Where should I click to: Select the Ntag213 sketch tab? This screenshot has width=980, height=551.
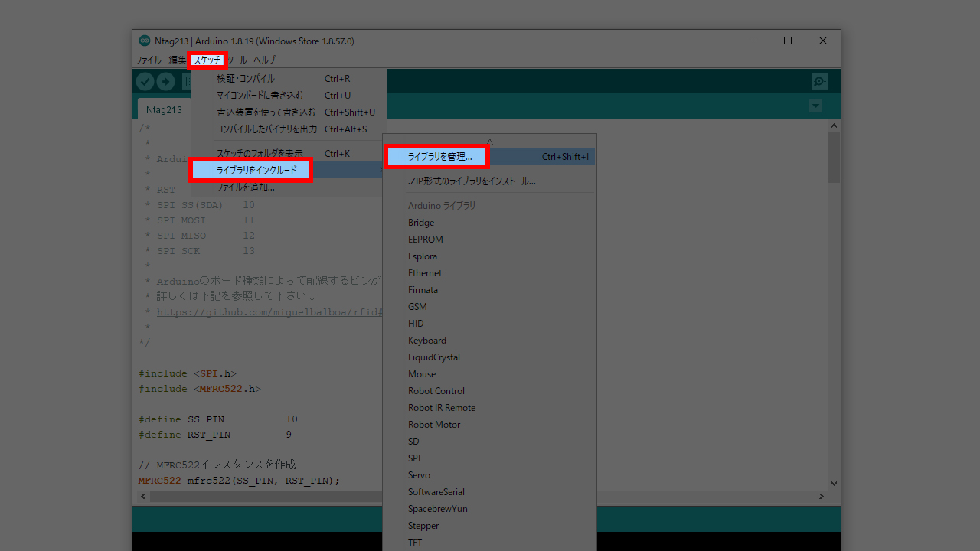click(x=164, y=109)
